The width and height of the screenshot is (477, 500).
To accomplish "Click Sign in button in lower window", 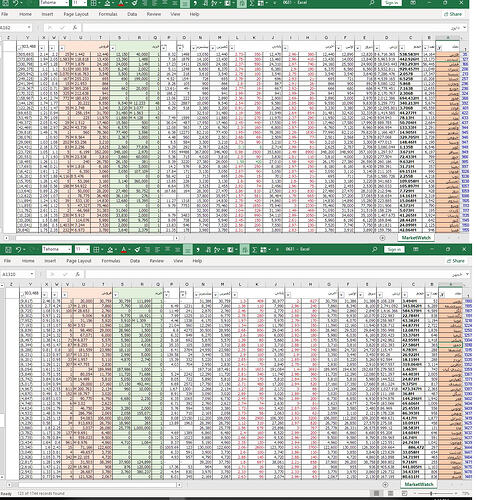I will tap(394, 249).
